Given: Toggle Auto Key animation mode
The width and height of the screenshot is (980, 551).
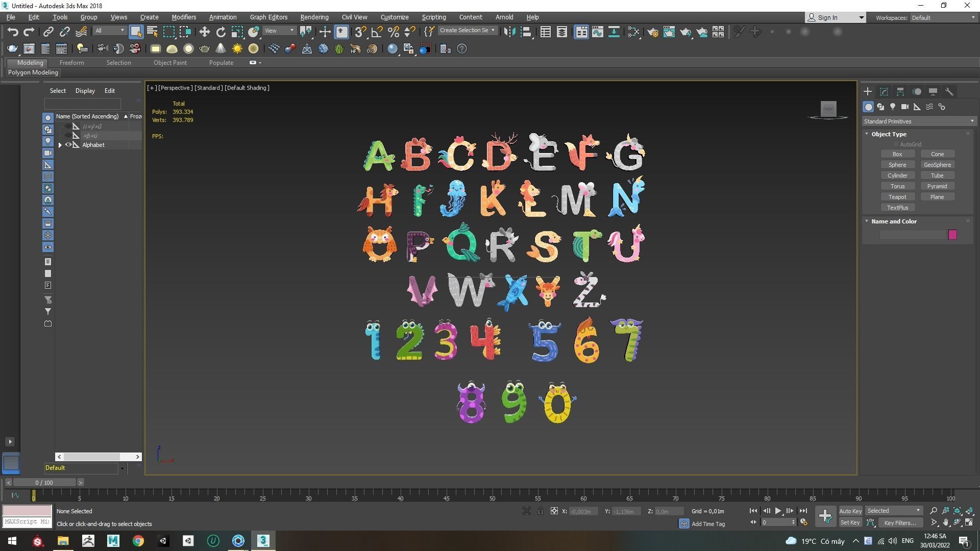Looking at the screenshot, I should (850, 511).
